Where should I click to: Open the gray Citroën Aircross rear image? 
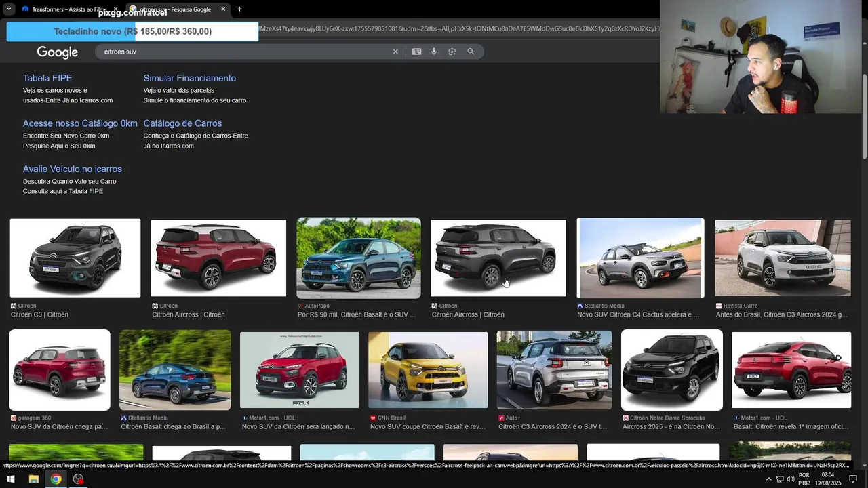click(498, 258)
